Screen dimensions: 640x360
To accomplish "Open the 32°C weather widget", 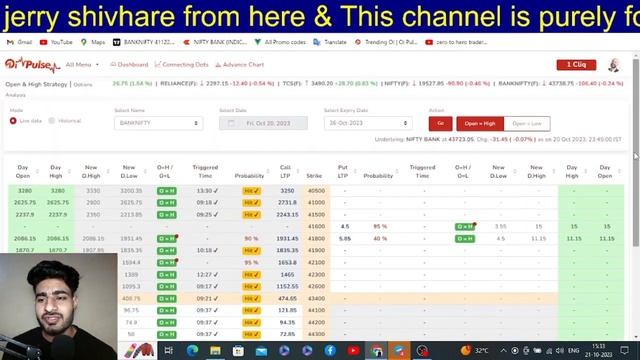I will 474,350.
